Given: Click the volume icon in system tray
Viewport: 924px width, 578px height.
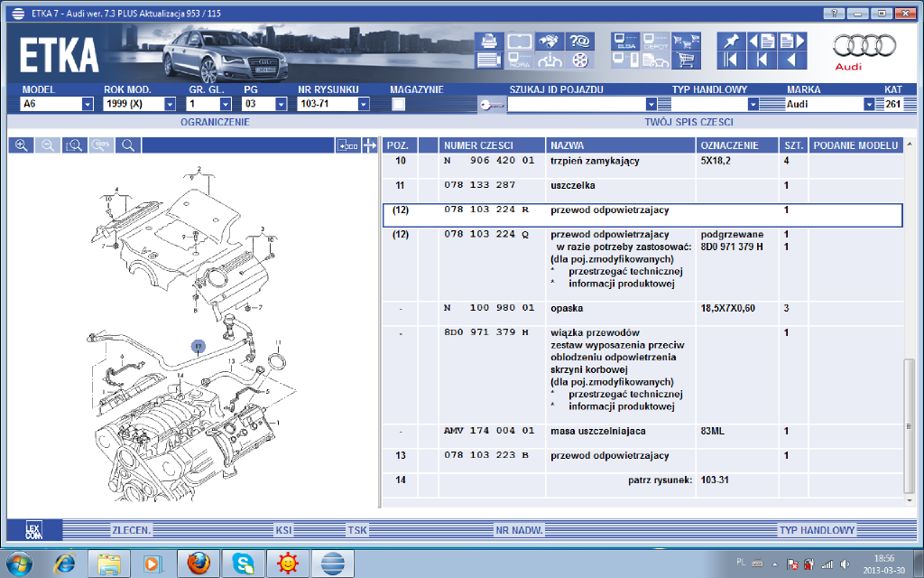Looking at the screenshot, I should (x=845, y=564).
